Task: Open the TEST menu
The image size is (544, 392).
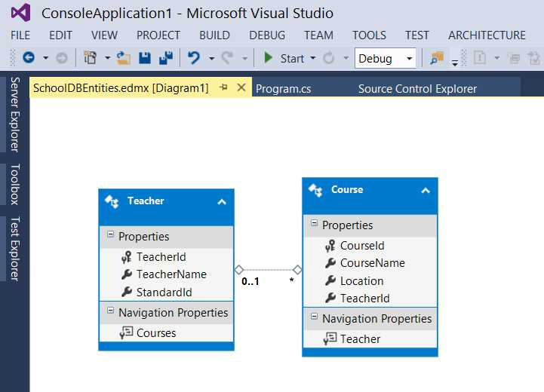Action: click(417, 35)
